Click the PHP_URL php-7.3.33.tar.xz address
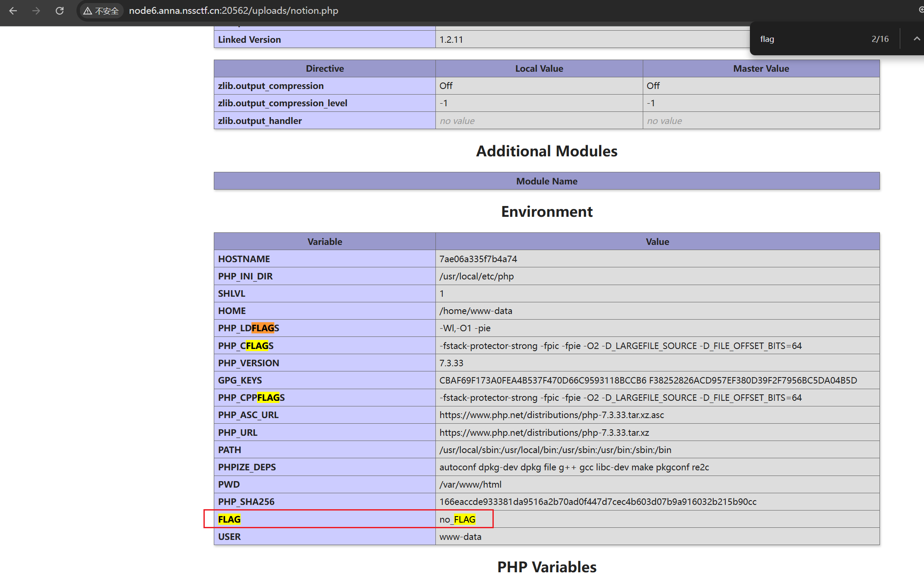924x574 pixels. tap(544, 432)
